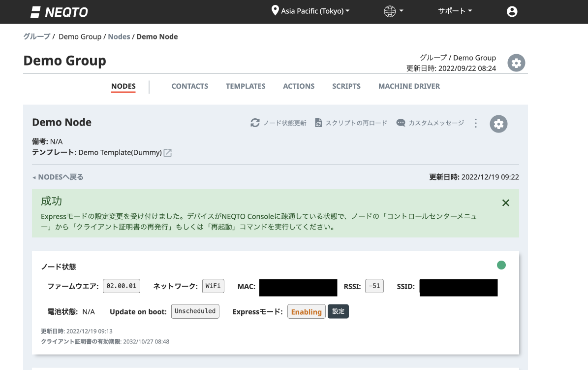The width and height of the screenshot is (588, 370).
Task: Dismiss the 成功 success message
Action: [x=505, y=202]
